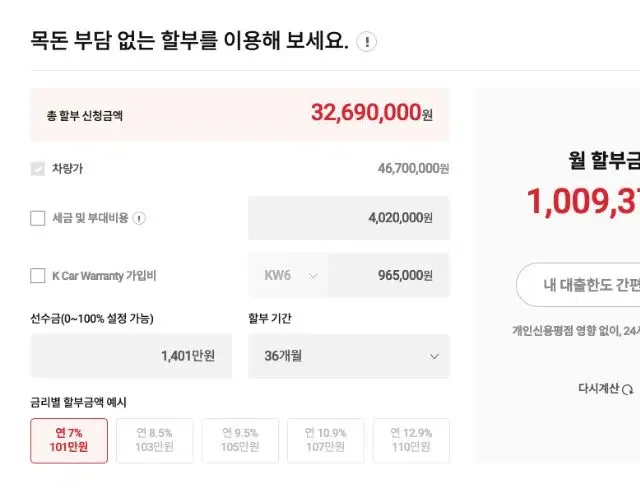
Task: Select the 연 7% 101만원 rate option
Action: tap(69, 440)
